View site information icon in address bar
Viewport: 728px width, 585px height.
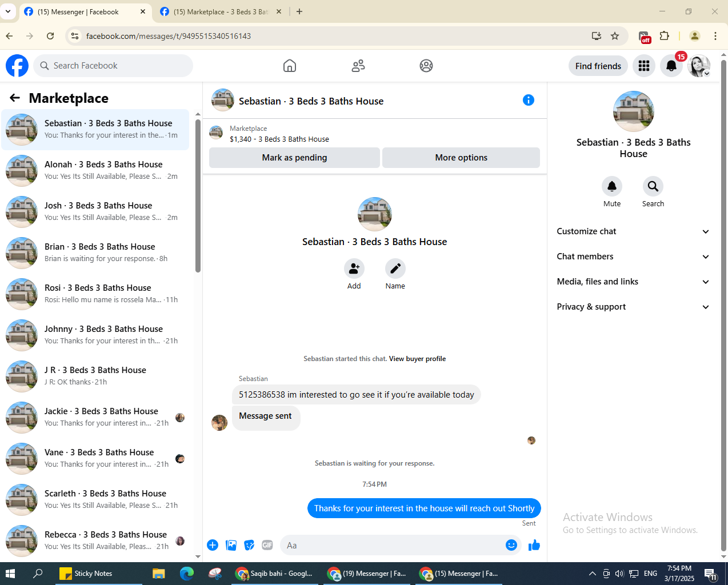coord(74,36)
